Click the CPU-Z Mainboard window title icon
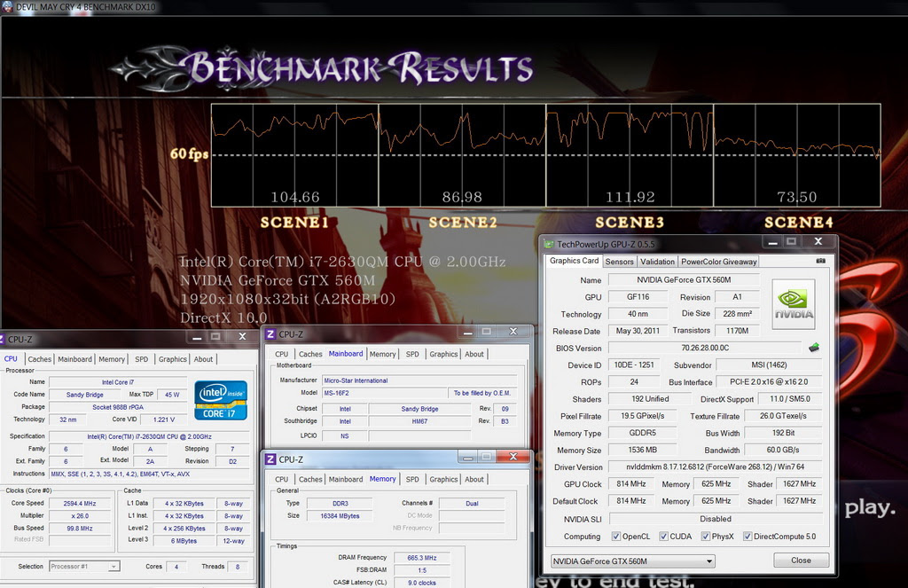908x588 pixels. [x=270, y=334]
